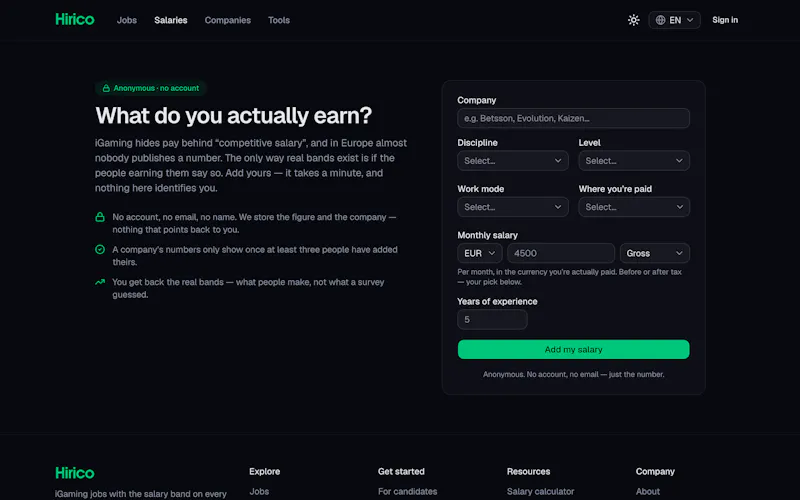Open the EUR currency dropdown
800x500 pixels.
point(480,253)
